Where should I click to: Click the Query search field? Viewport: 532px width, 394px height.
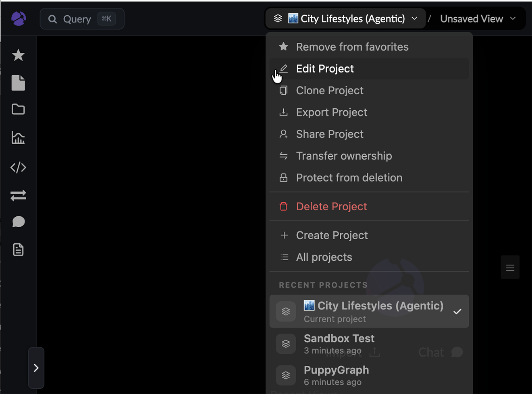(x=82, y=19)
